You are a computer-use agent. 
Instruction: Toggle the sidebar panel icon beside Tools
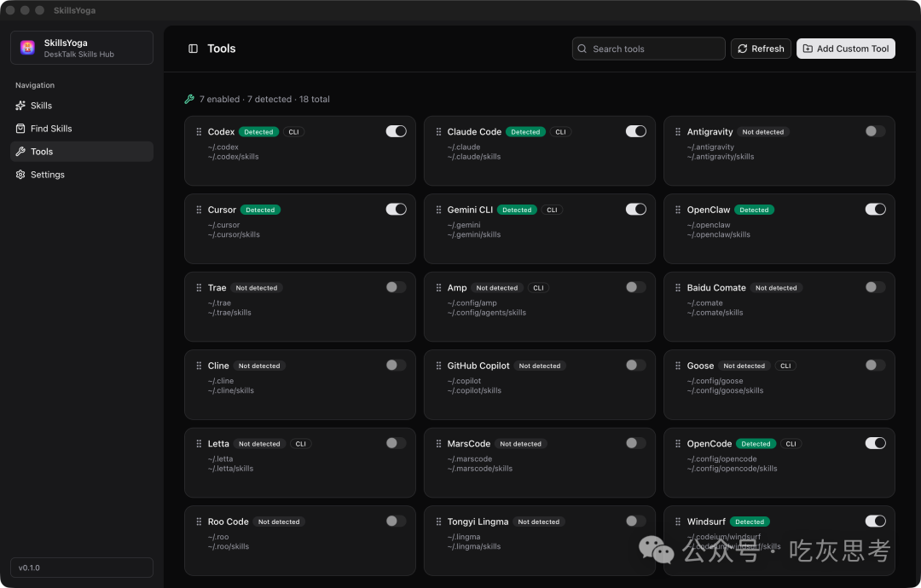pyautogui.click(x=193, y=49)
